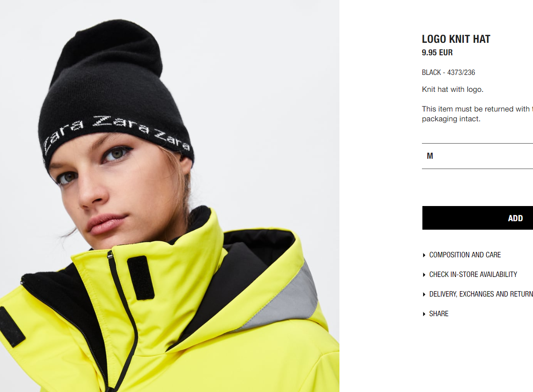Click the Zara logo lettering on the hat
Viewport: 533px width, 392px height.
point(117,134)
